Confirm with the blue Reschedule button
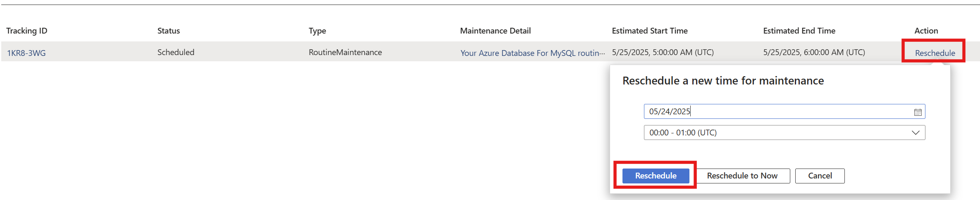Screen dimensions: 980x200 click(656, 176)
